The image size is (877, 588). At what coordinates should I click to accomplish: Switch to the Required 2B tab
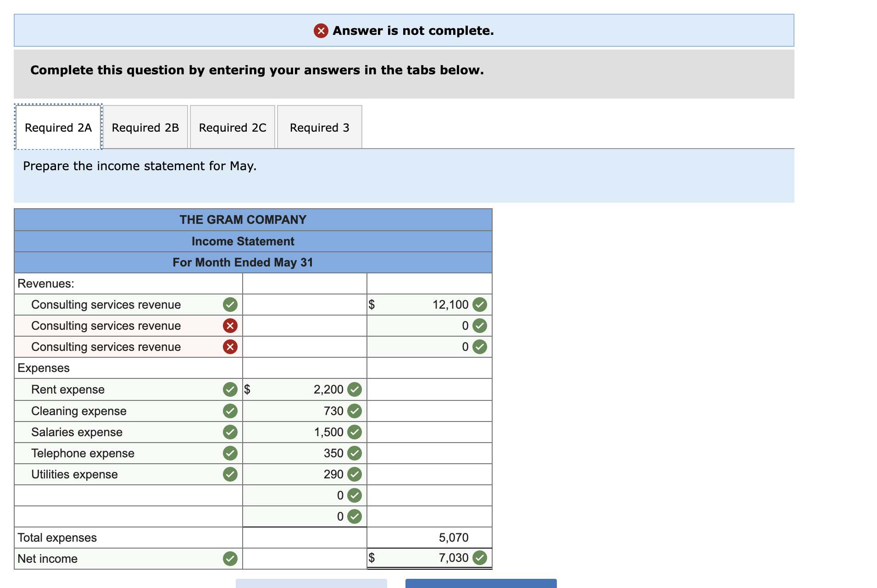pyautogui.click(x=145, y=128)
